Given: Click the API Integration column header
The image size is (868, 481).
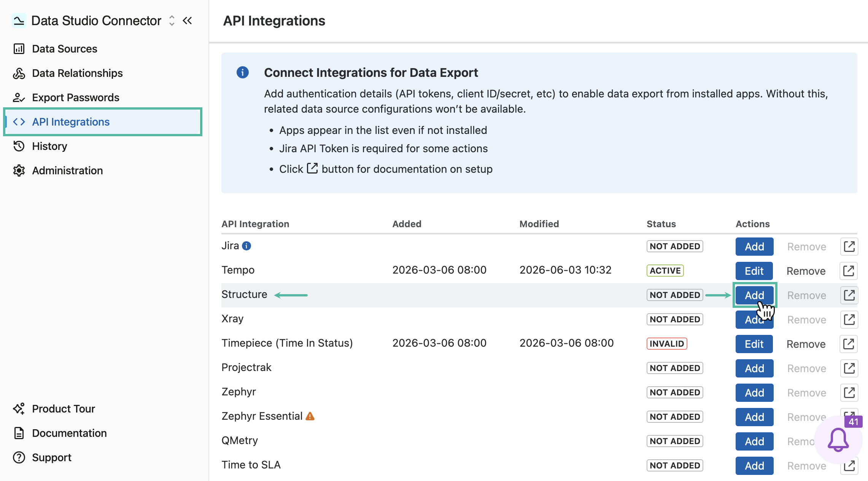Looking at the screenshot, I should pos(255,224).
